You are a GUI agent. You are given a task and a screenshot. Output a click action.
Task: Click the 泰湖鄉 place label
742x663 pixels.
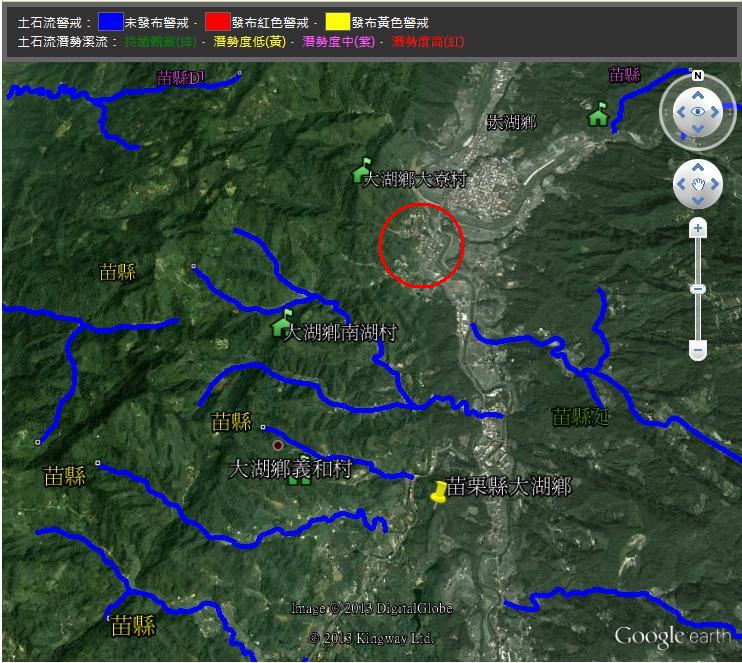511,122
